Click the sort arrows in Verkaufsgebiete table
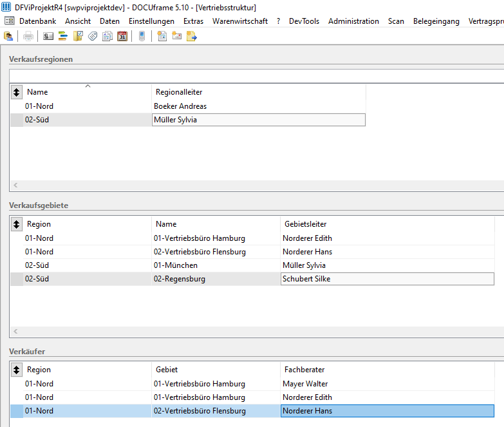This screenshot has height=427, width=504. [16, 224]
